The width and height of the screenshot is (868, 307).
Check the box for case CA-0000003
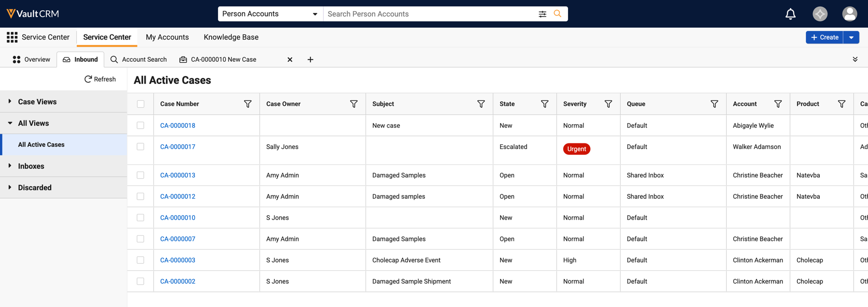coord(140,260)
